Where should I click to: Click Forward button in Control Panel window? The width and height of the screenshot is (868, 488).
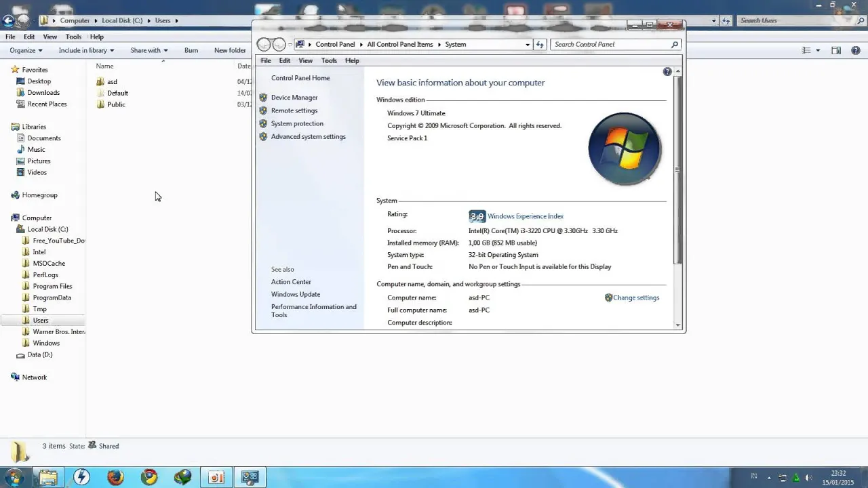[279, 45]
